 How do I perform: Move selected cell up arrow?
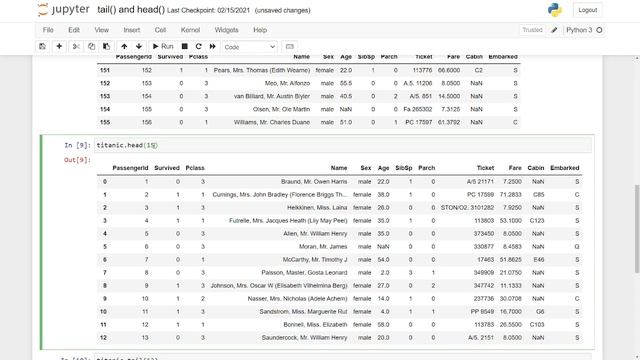(x=124, y=47)
